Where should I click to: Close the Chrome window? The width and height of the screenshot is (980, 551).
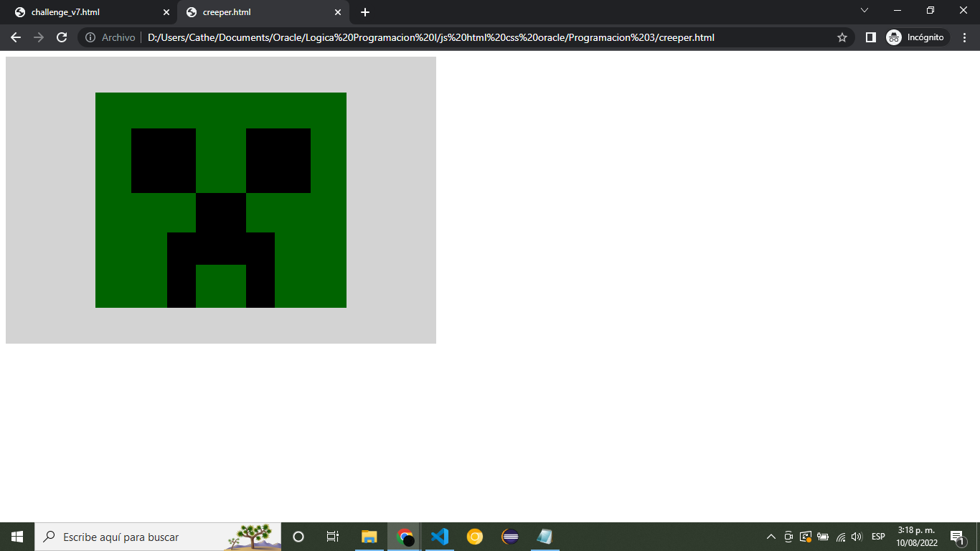tap(963, 10)
